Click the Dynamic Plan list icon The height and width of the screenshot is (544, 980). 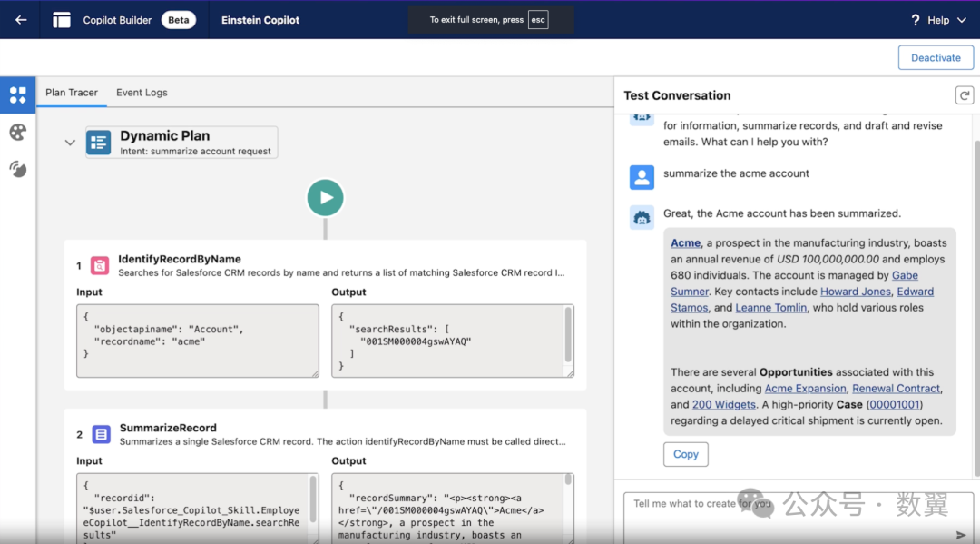(99, 143)
